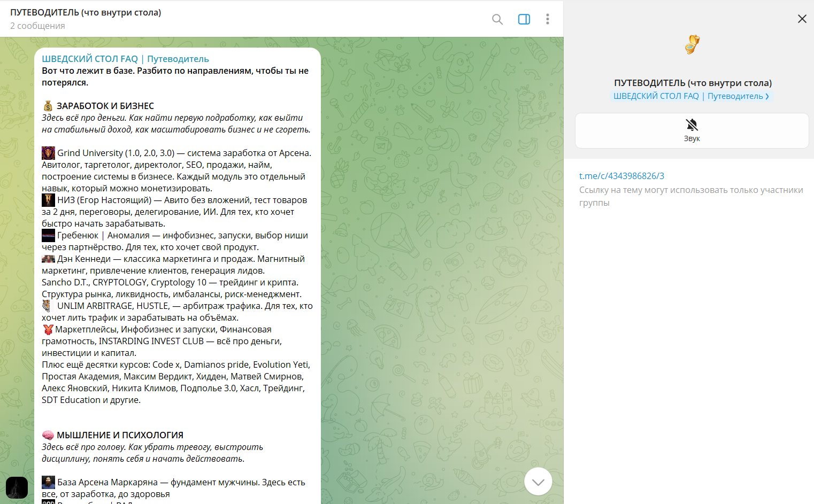Toggle the right sidebar panel icon
The image size is (814, 504).
[x=524, y=19]
